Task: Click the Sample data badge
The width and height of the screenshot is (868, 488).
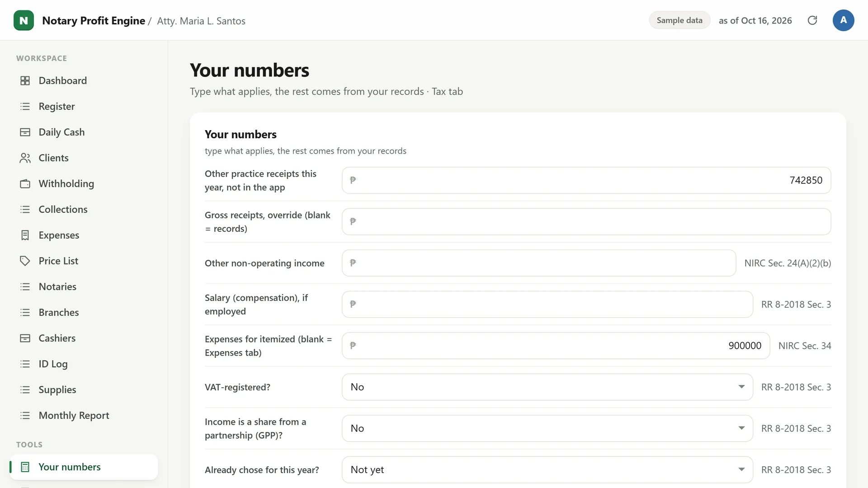Action: pyautogui.click(x=679, y=20)
